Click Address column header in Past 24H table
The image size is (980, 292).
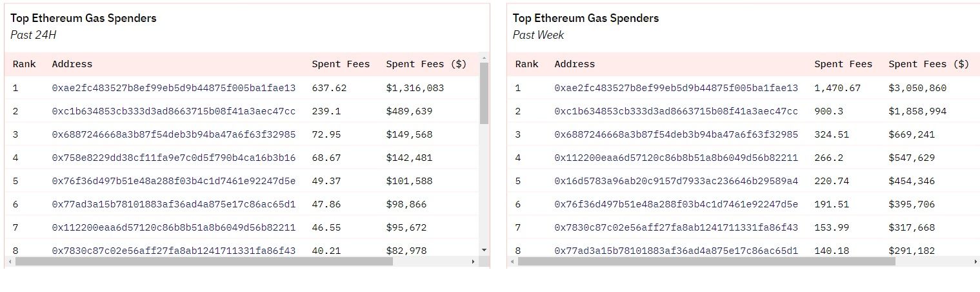click(72, 64)
